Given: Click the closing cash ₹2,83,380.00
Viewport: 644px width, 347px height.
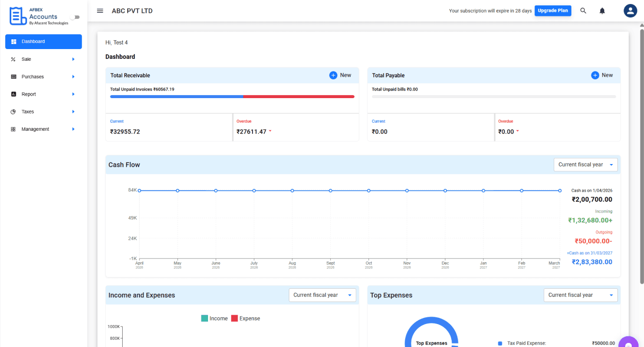Looking at the screenshot, I should click(x=592, y=262).
